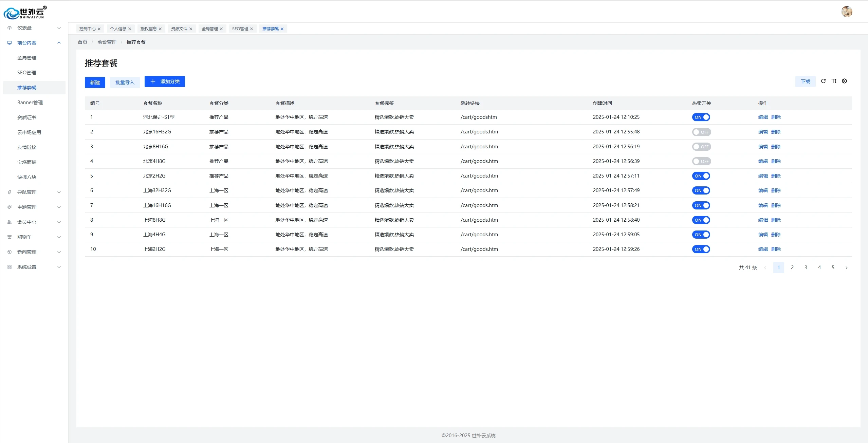Click the 世外云 logo
This screenshot has height=443, width=868.
(25, 13)
